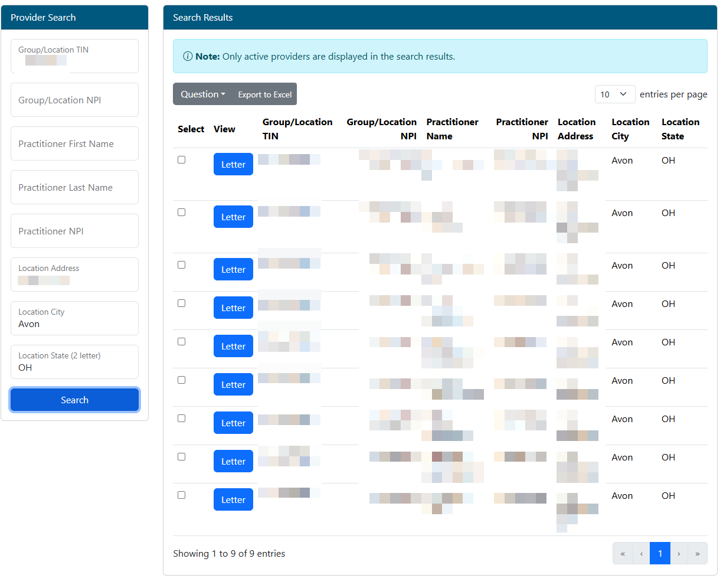720x588 pixels.
Task: Click the Practitioner Last Name field
Action: [74, 188]
